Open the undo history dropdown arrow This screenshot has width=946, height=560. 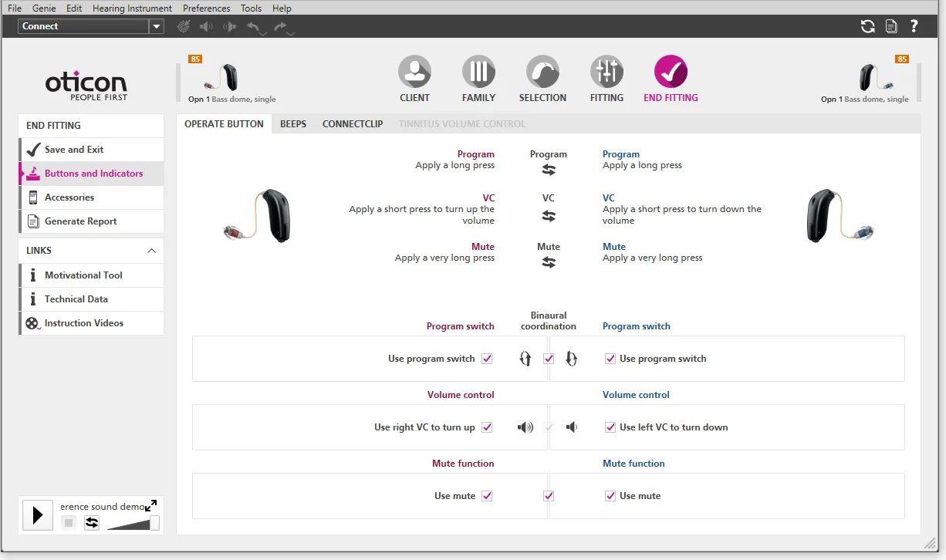click(x=262, y=33)
